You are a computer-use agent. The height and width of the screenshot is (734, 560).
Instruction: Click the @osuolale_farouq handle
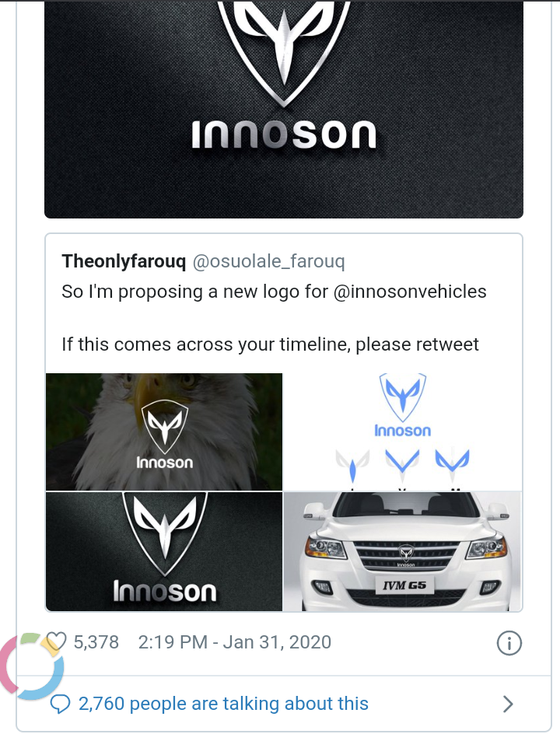[268, 261]
